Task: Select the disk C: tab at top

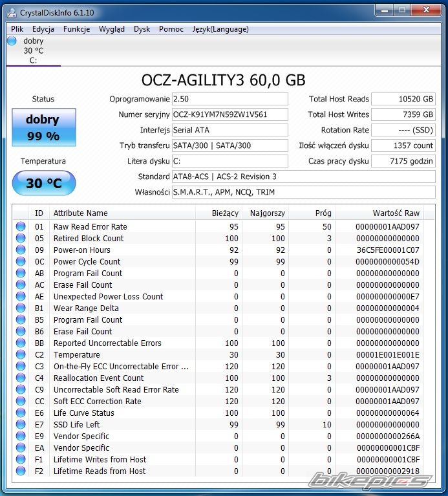Action: [x=33, y=51]
